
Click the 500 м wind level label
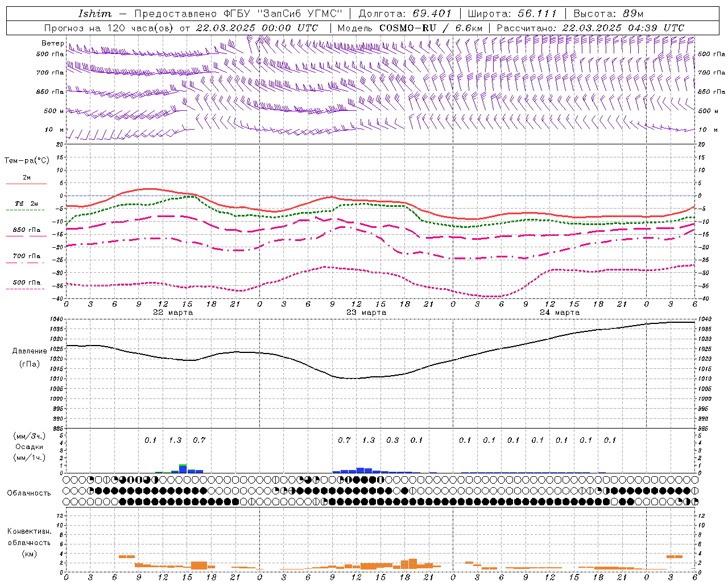tap(54, 111)
